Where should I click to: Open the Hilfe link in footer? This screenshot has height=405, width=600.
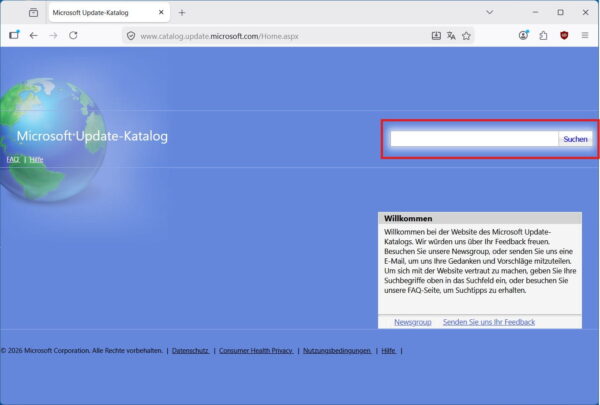point(388,351)
